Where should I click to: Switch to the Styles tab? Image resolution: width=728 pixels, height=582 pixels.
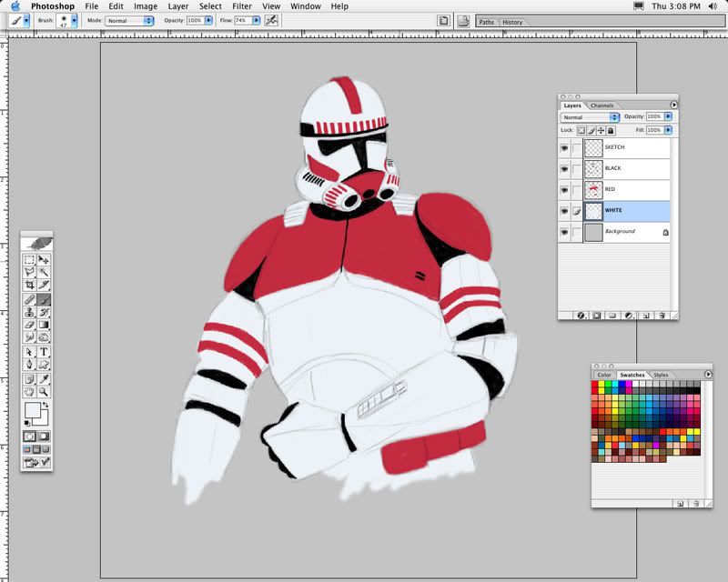coord(661,375)
